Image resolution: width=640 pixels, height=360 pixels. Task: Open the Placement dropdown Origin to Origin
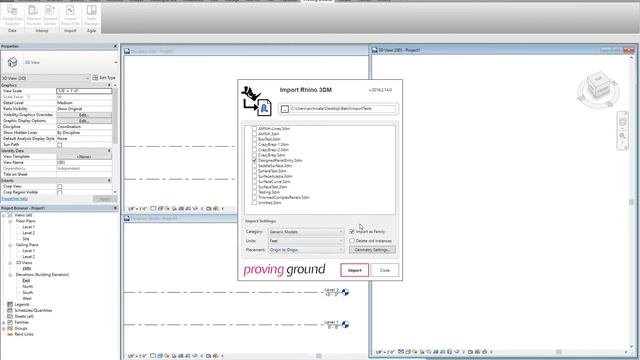(306, 250)
